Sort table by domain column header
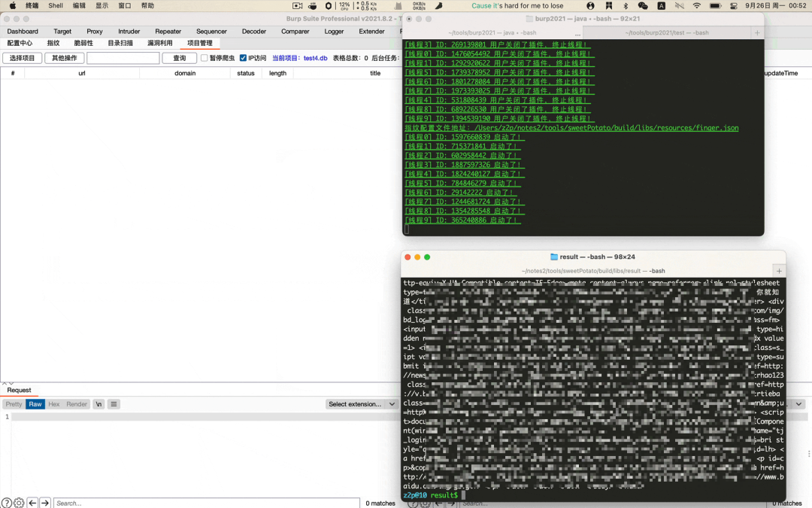Image resolution: width=812 pixels, height=508 pixels. click(185, 73)
